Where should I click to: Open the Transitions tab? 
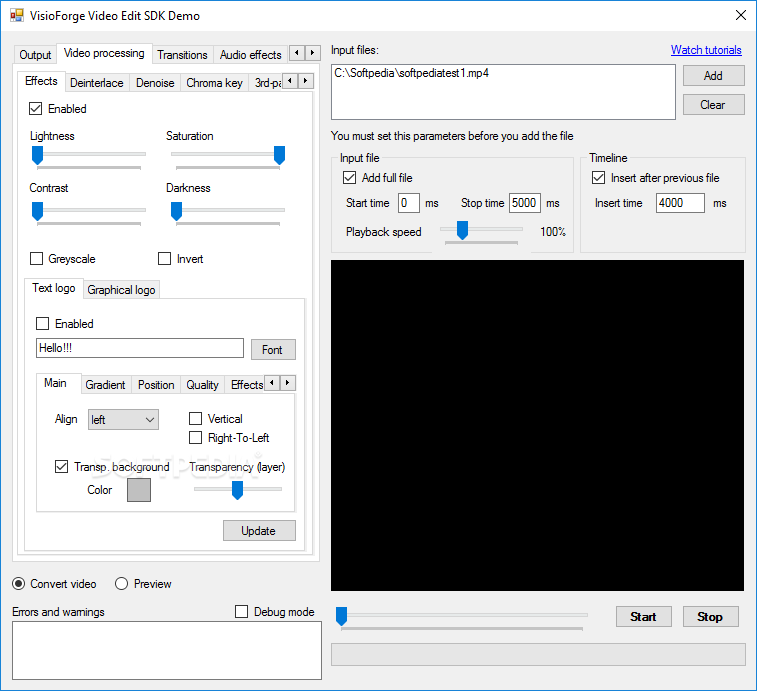click(x=182, y=55)
